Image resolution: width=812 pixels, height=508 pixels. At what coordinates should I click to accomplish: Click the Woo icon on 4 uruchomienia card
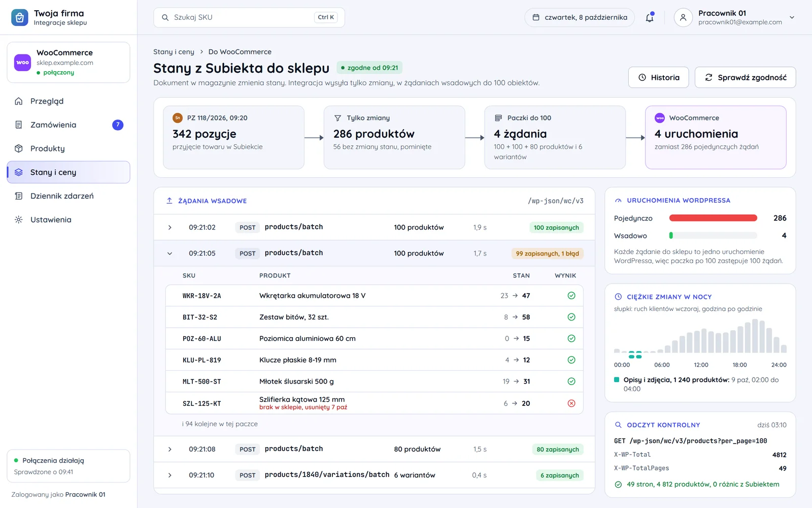pyautogui.click(x=660, y=118)
